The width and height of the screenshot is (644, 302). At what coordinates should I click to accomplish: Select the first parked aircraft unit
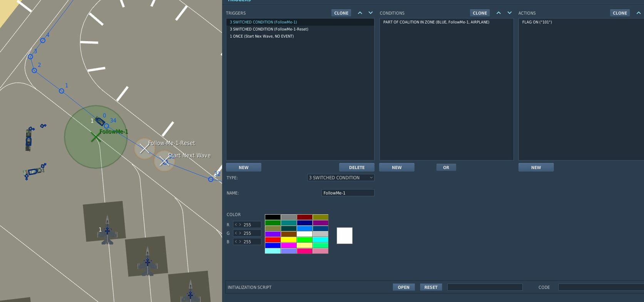click(107, 230)
